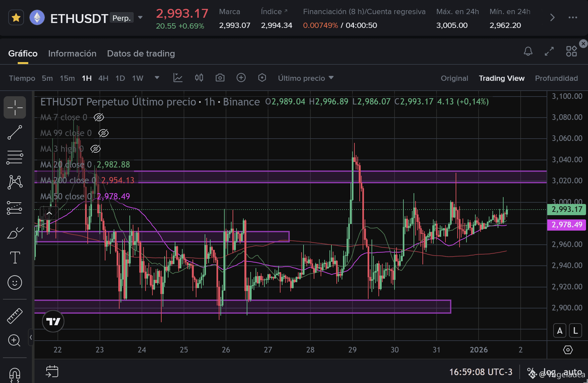Click the MA 20 close indicator legend
Image resolution: width=588 pixels, height=383 pixels.
coord(85,165)
